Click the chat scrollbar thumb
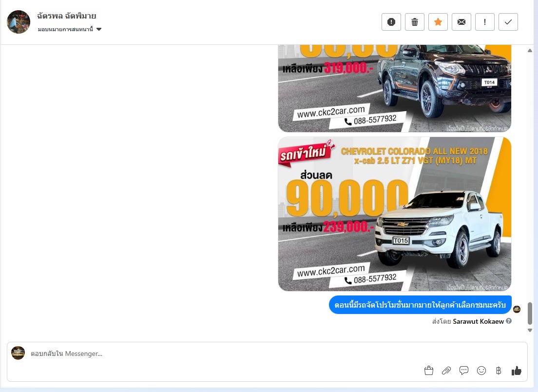 coord(530,314)
